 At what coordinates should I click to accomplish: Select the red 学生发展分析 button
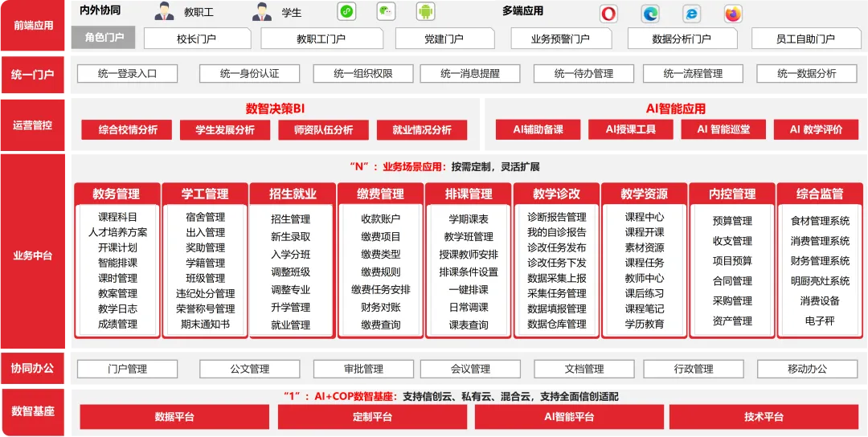tap(225, 130)
